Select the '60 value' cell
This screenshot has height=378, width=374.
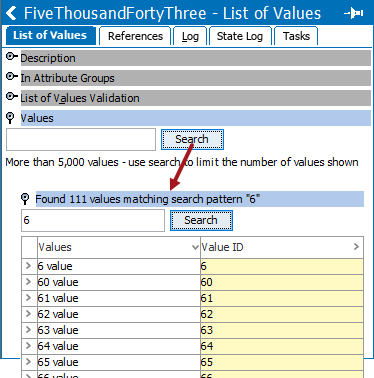[x=119, y=282]
